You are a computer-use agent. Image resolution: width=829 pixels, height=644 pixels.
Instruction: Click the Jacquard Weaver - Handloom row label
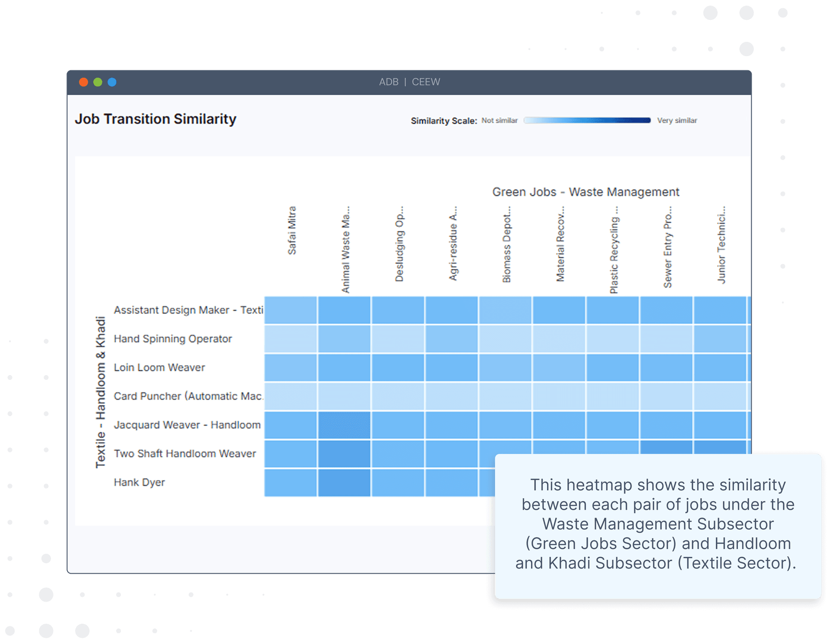coord(187,425)
